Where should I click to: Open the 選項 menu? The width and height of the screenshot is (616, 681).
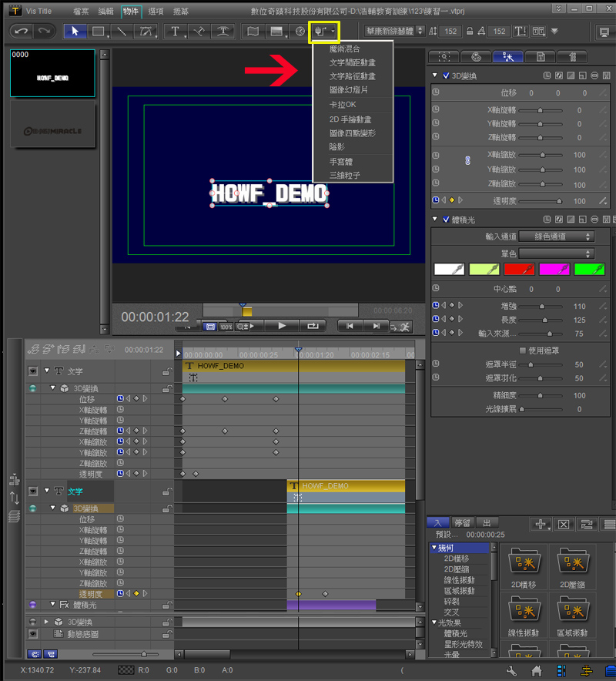156,12
